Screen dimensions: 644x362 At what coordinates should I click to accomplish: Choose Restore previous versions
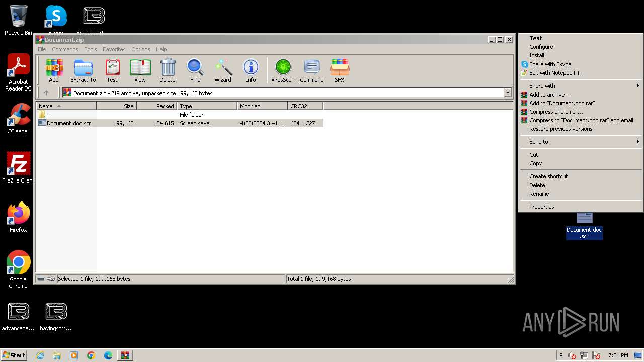pyautogui.click(x=581, y=129)
